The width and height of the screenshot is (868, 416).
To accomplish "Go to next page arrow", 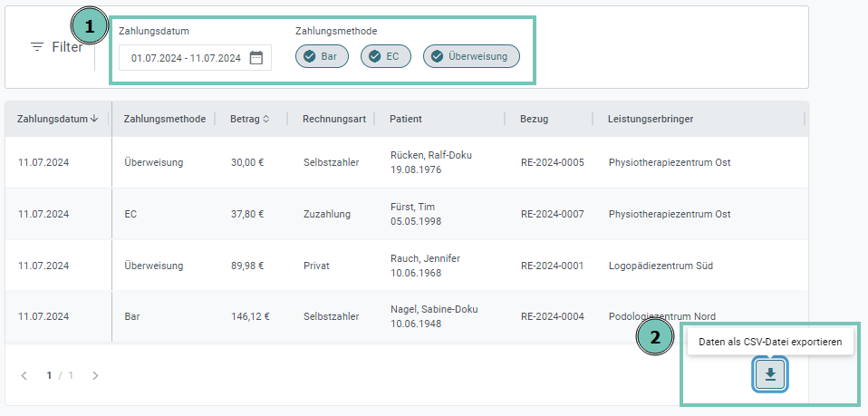I will (95, 375).
